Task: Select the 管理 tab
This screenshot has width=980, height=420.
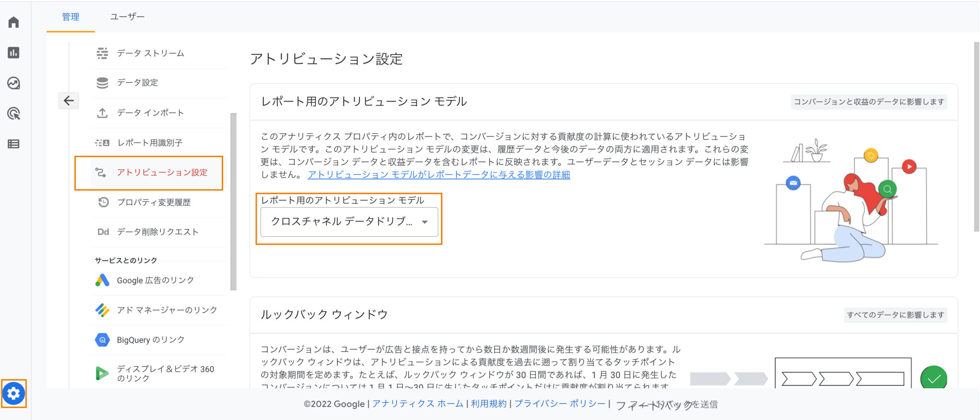Action: point(71,17)
